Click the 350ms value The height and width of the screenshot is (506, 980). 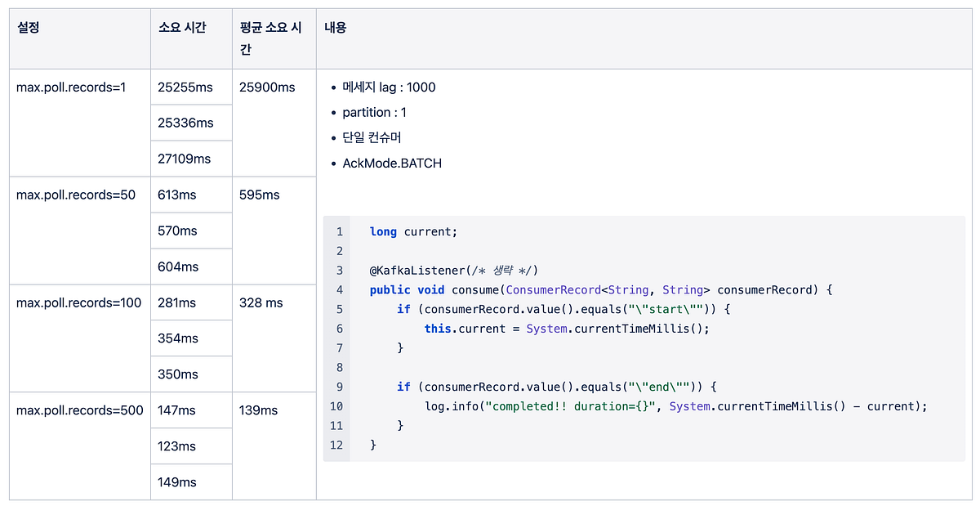[178, 375]
